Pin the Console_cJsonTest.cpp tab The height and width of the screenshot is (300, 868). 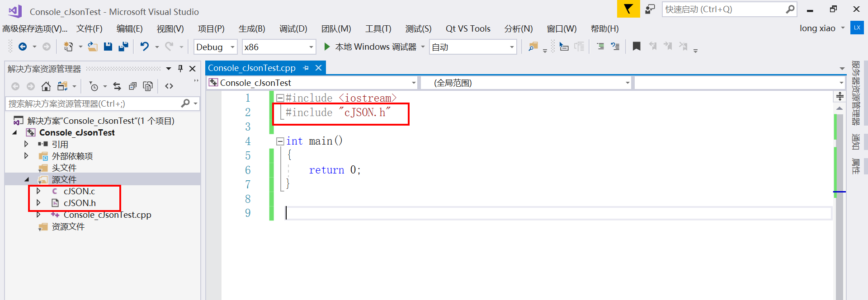point(306,68)
